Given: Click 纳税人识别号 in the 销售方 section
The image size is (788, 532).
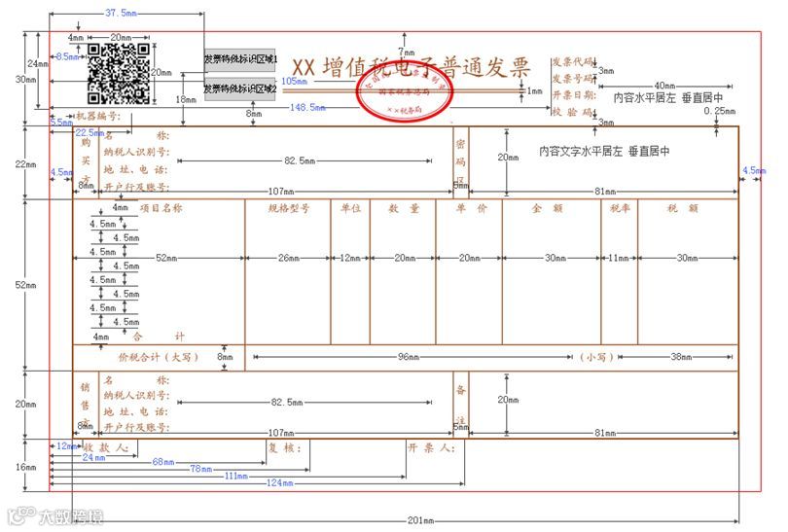Looking at the screenshot, I should 137,396.
